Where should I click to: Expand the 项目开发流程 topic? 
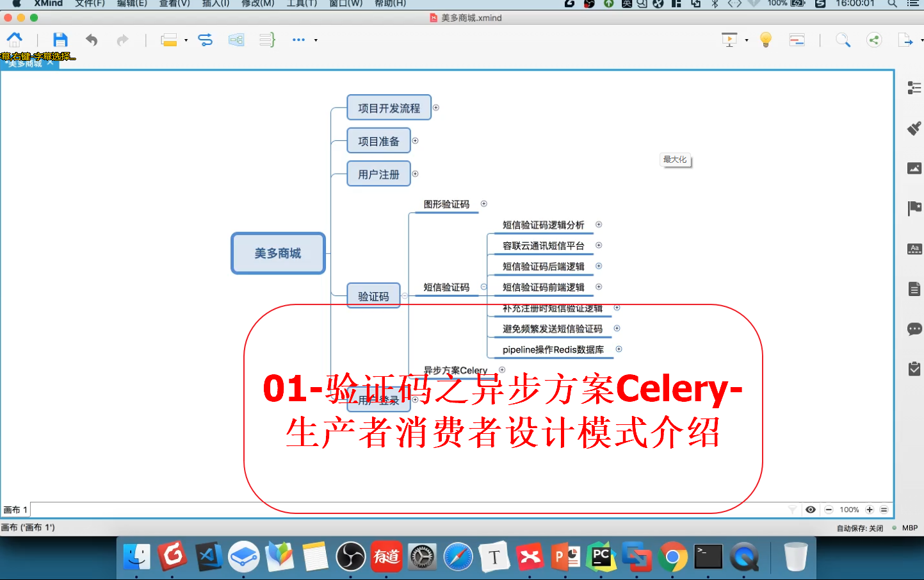(x=436, y=108)
